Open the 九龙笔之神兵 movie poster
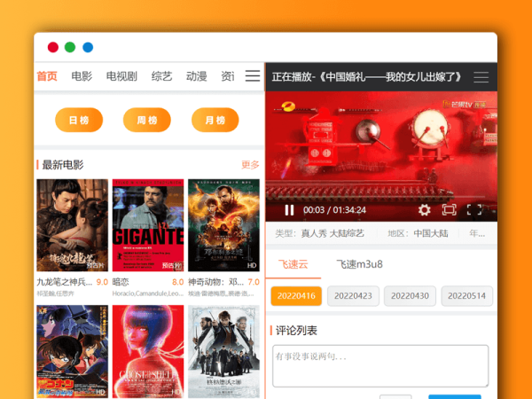The image size is (532, 399). point(73,225)
